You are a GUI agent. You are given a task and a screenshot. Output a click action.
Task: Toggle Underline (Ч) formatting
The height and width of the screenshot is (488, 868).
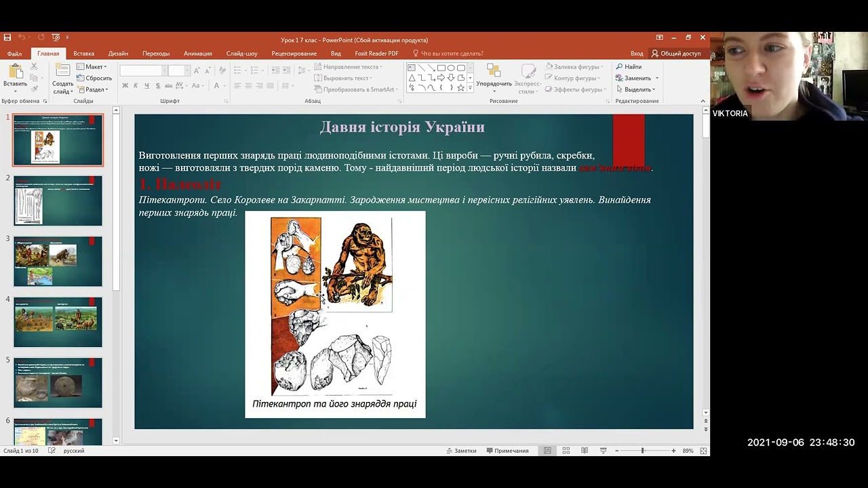[x=146, y=85]
